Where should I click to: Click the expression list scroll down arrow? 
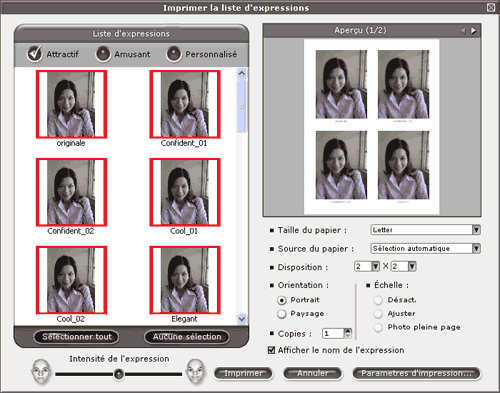coord(242,319)
